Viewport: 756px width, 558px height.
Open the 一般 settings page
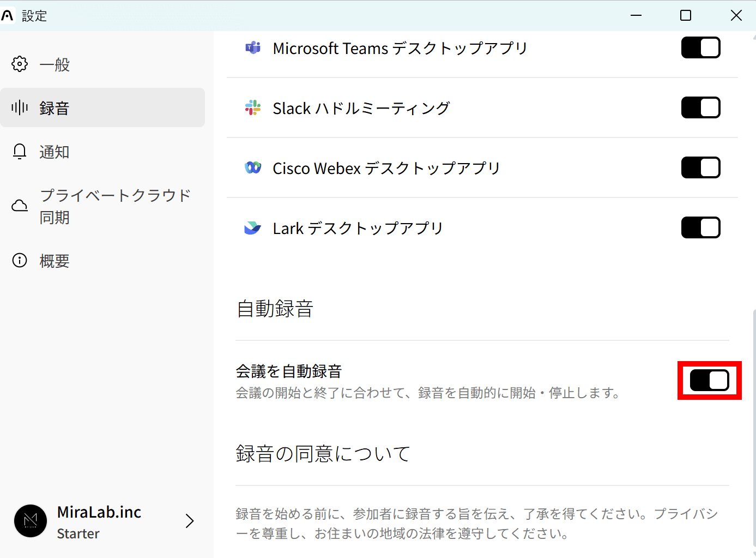point(55,64)
